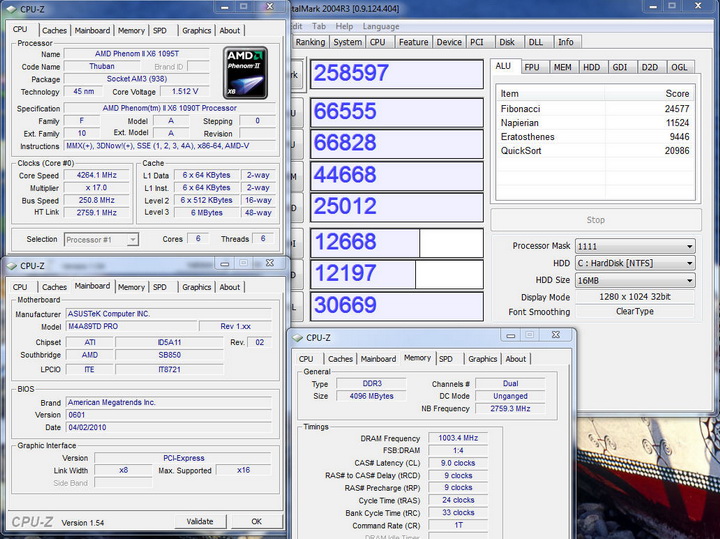Select the MEM results tab
Screen dimensions: 720x539
pos(562,67)
